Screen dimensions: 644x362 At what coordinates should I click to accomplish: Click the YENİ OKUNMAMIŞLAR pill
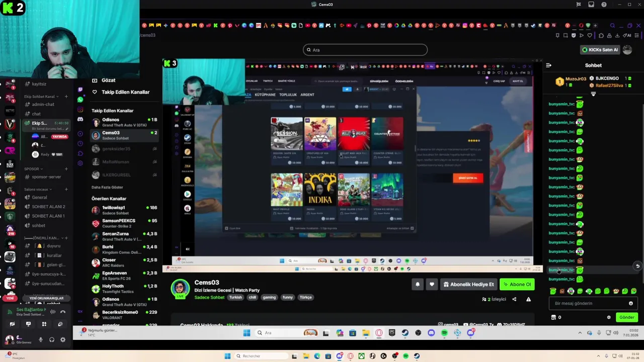coord(46,298)
